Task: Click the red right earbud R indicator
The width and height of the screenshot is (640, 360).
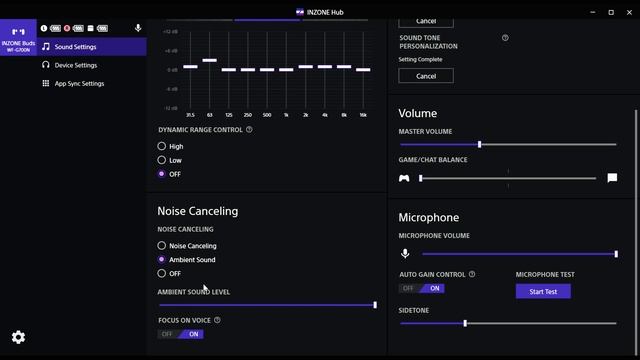Action: pos(67,28)
